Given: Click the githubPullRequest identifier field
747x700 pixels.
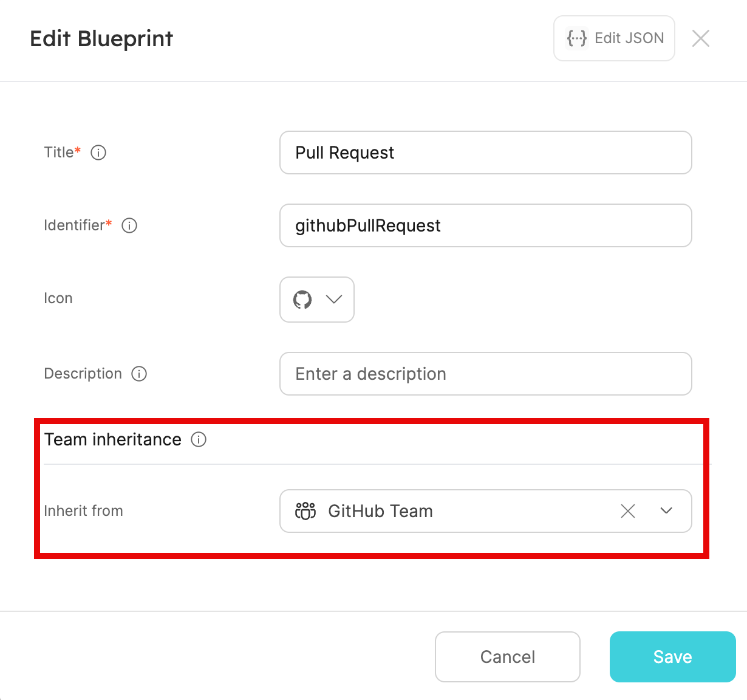Looking at the screenshot, I should click(x=486, y=225).
